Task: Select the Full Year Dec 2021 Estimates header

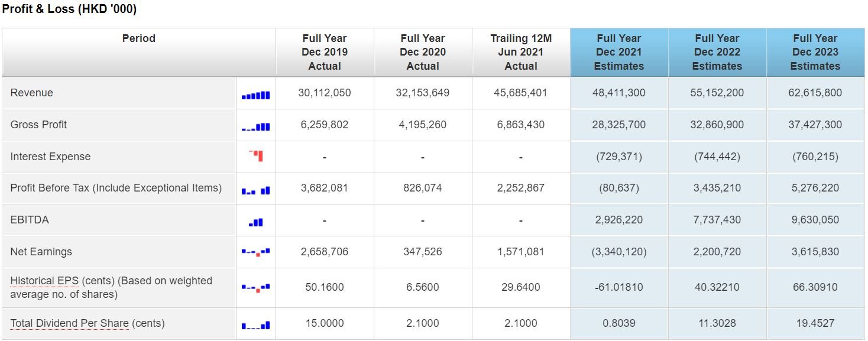Action: click(619, 52)
